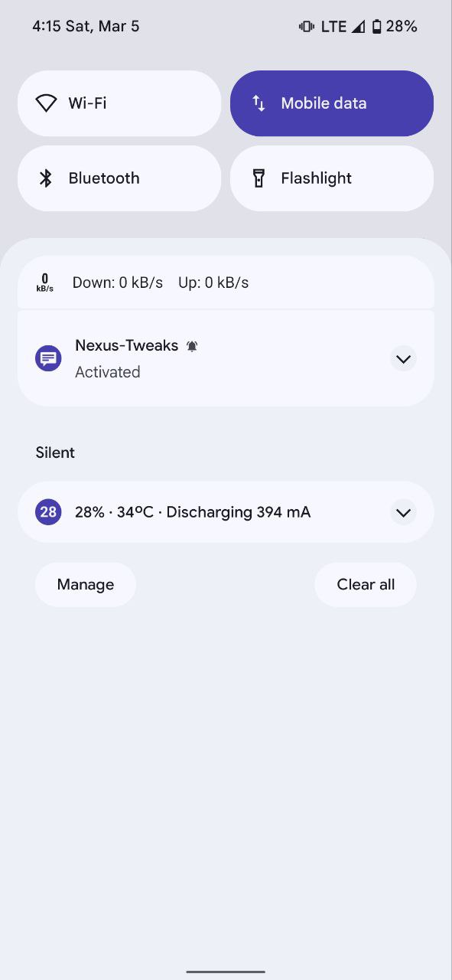The image size is (452, 980).
Task: Tap the Wi-Fi diamond icon
Action: 47,103
